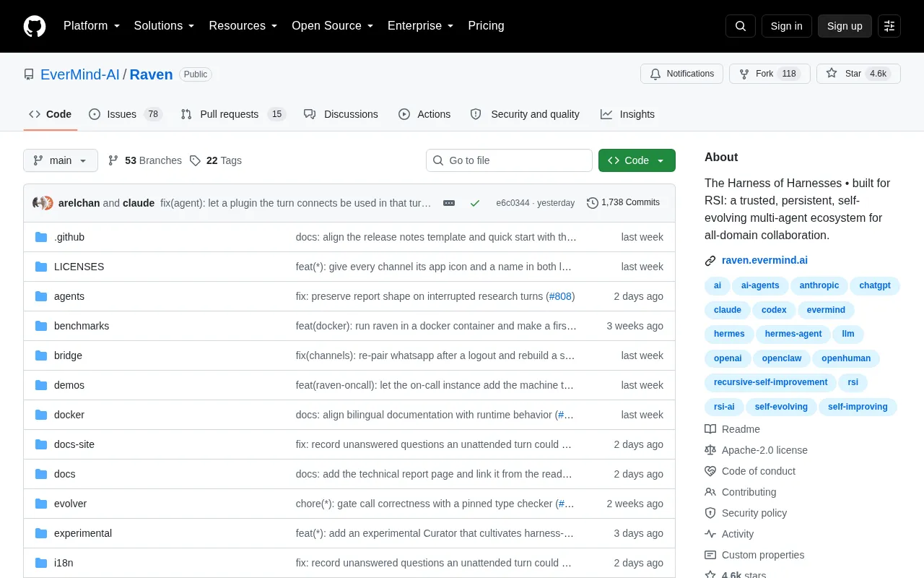924x578 pixels.
Task: Click the Security policy shield icon
Action: pyautogui.click(x=710, y=513)
